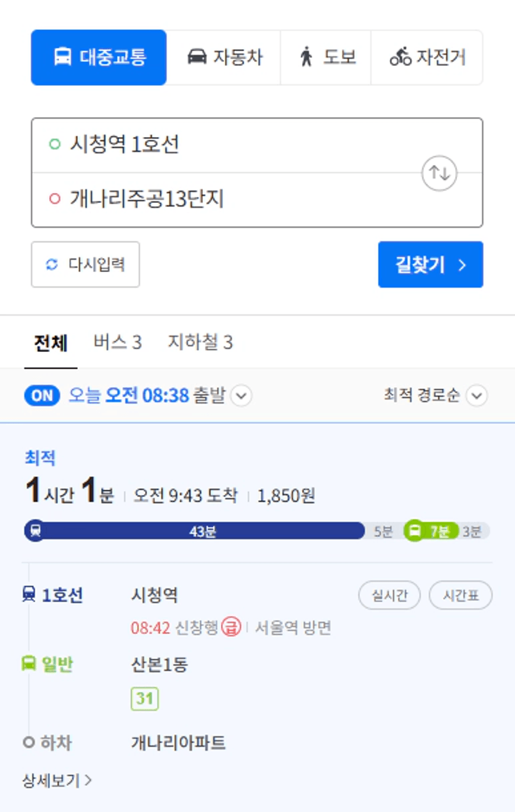Click the green 일반 bus icon
515x812 pixels.
point(29,664)
